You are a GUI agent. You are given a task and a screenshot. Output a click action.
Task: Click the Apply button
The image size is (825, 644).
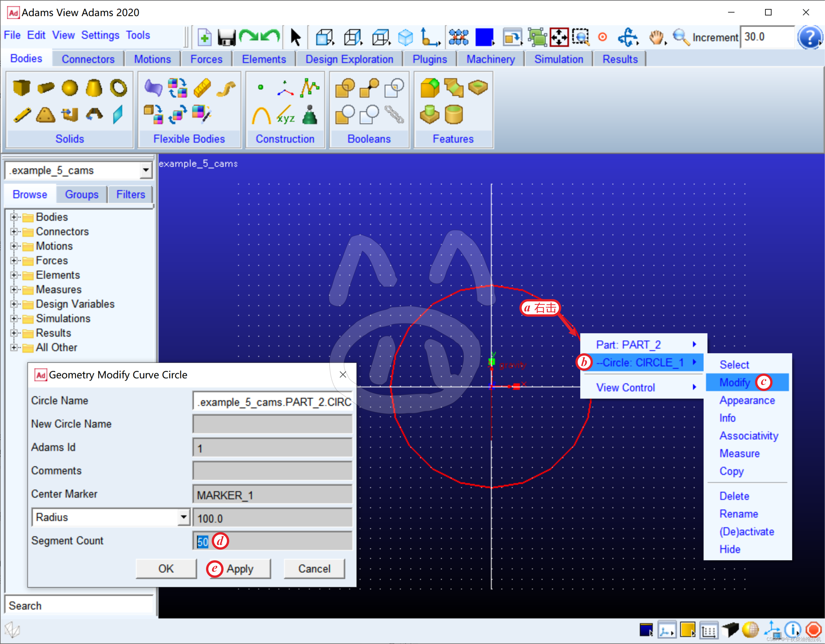coord(240,569)
